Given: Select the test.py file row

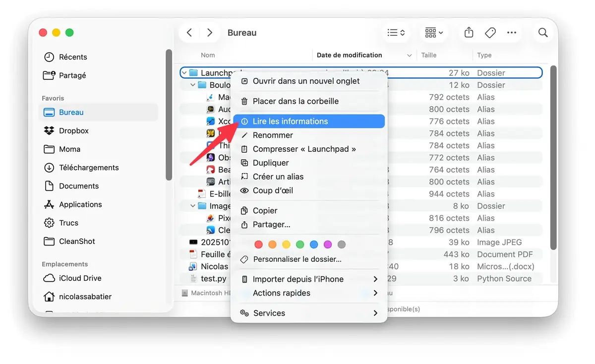Looking at the screenshot, I should pyautogui.click(x=214, y=279).
